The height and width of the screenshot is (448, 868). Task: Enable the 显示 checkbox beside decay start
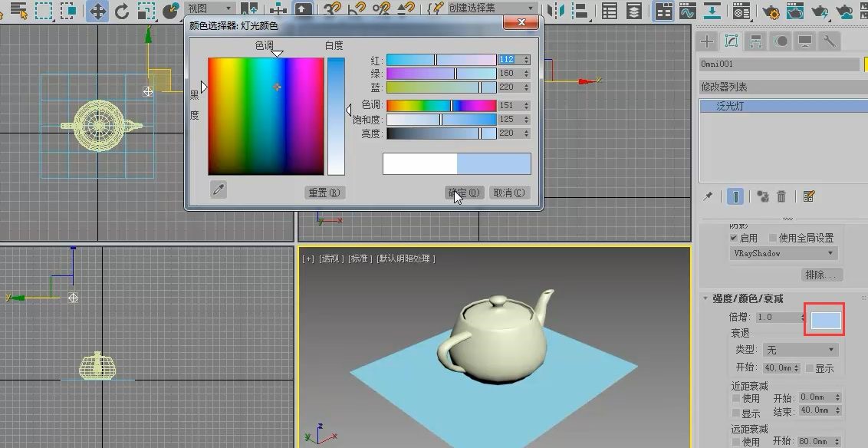click(809, 367)
